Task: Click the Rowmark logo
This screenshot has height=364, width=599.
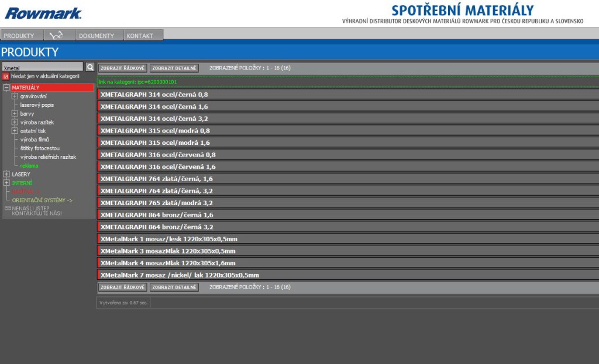Action: click(x=43, y=13)
